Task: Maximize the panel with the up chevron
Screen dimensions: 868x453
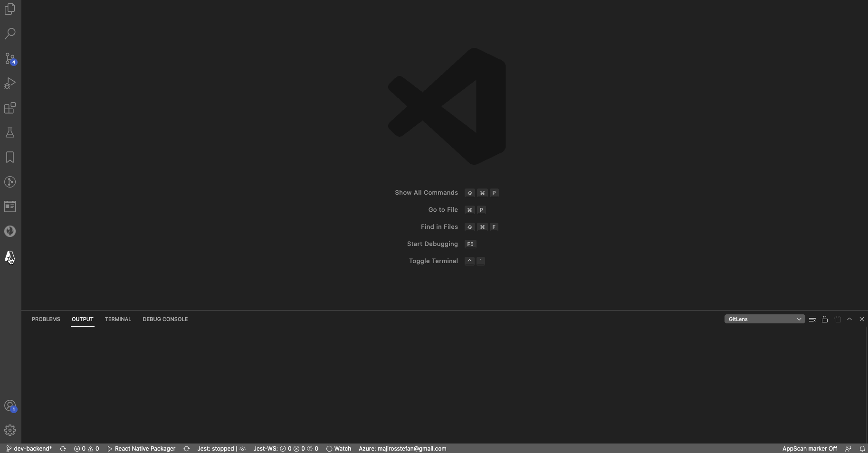Action: pos(849,319)
